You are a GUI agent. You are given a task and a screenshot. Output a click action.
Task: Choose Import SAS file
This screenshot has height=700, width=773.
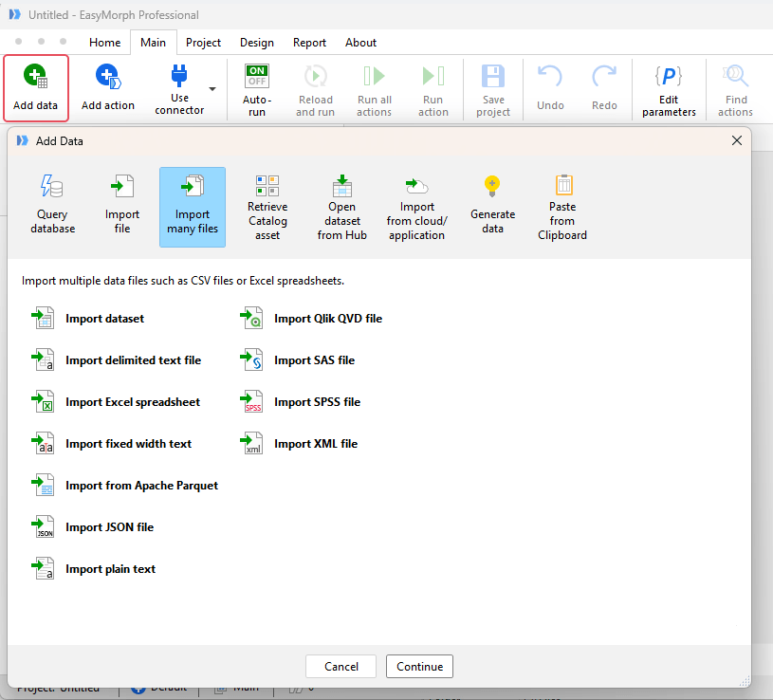pos(297,360)
